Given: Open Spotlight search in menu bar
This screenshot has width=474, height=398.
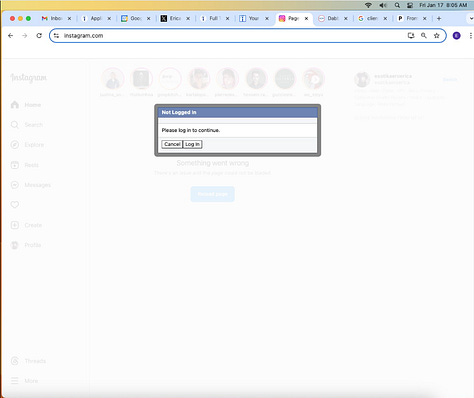Looking at the screenshot, I should [x=397, y=5].
